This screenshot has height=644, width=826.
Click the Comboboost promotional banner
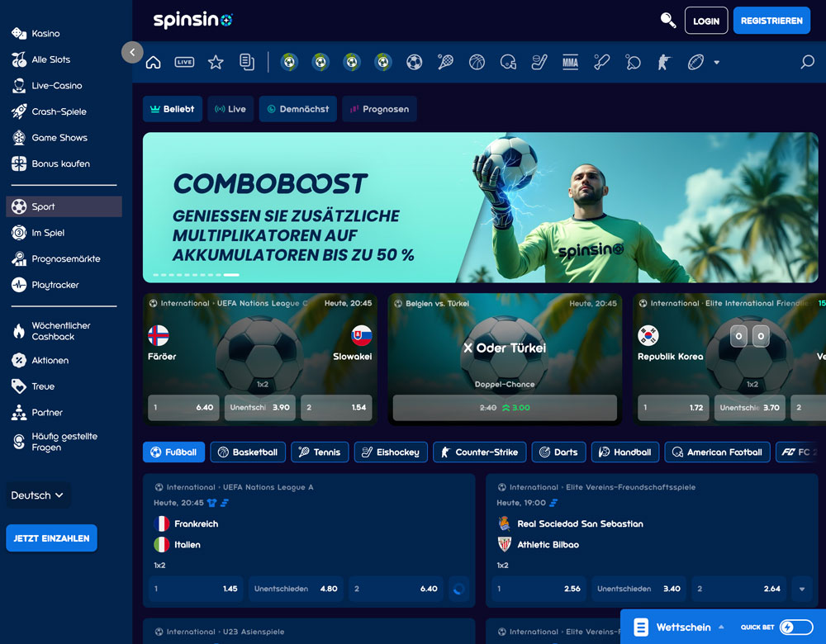click(x=480, y=207)
